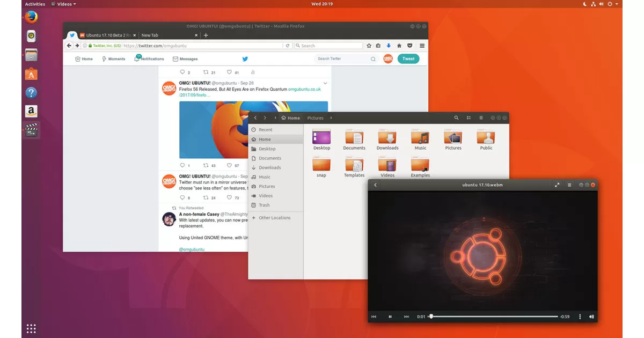Go to Firefox home page icon
The width and height of the screenshot is (644, 338).
[x=399, y=46]
